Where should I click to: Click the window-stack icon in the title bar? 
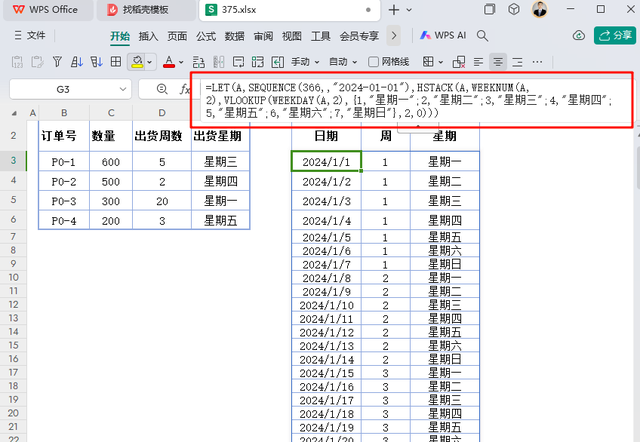[x=489, y=9]
